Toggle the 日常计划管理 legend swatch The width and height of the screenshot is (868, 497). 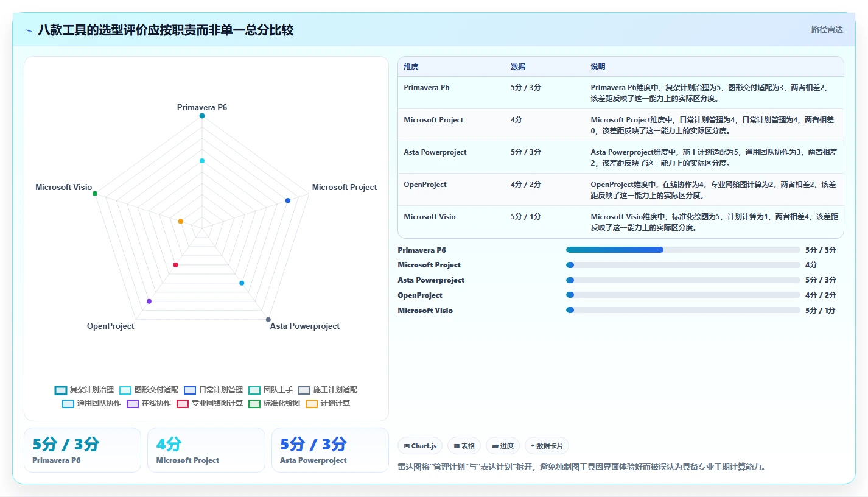[190, 390]
